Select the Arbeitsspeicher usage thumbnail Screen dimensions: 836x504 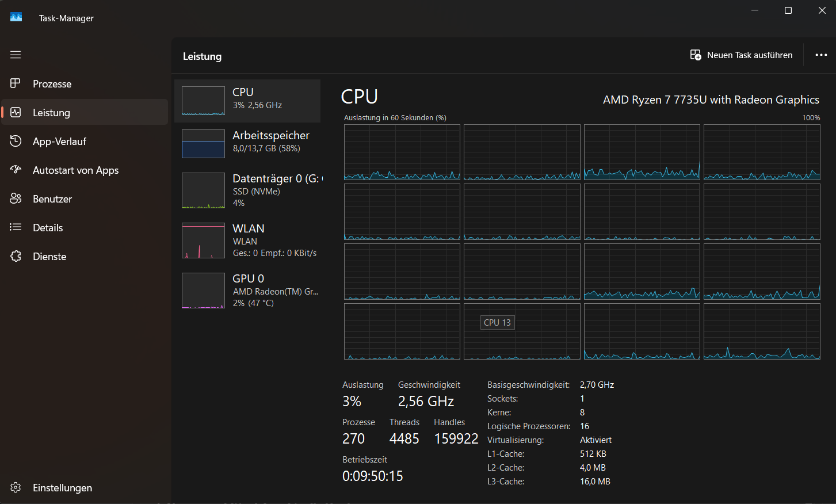tap(203, 143)
